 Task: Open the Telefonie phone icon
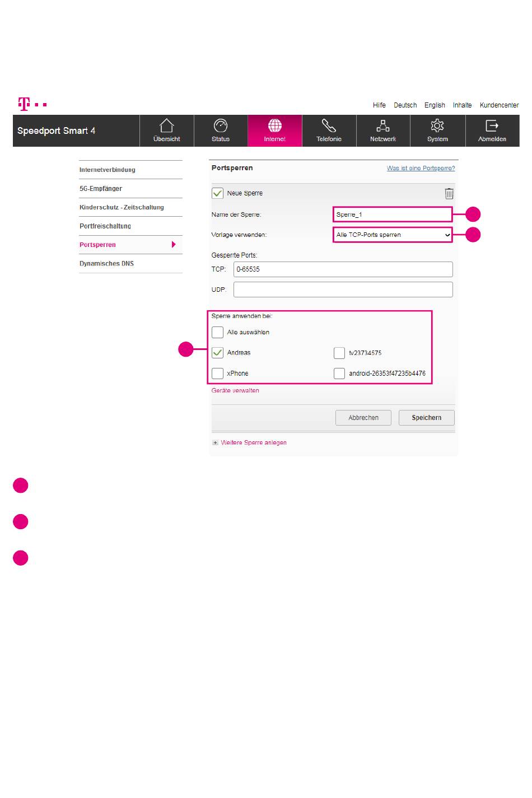[x=329, y=125]
